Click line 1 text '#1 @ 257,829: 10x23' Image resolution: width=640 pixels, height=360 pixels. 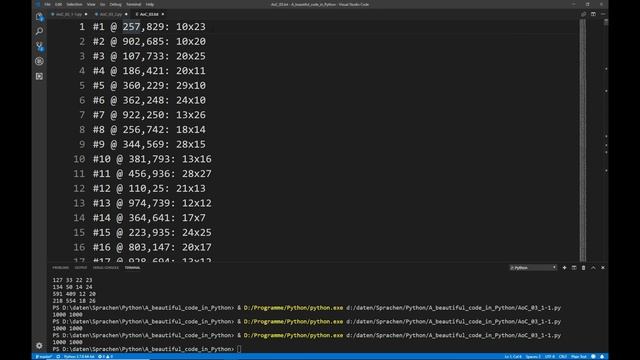point(149,27)
